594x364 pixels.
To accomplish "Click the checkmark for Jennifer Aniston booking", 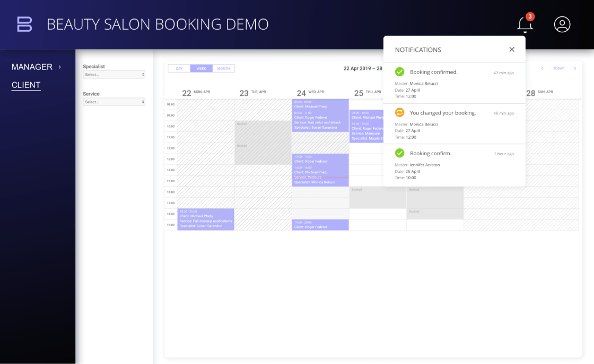I will pos(400,153).
